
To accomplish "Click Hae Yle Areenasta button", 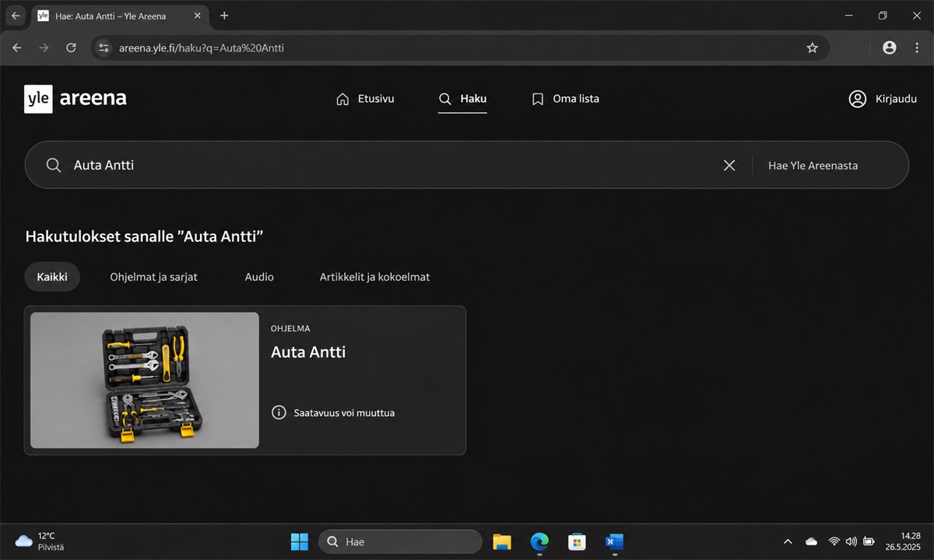I will [813, 165].
